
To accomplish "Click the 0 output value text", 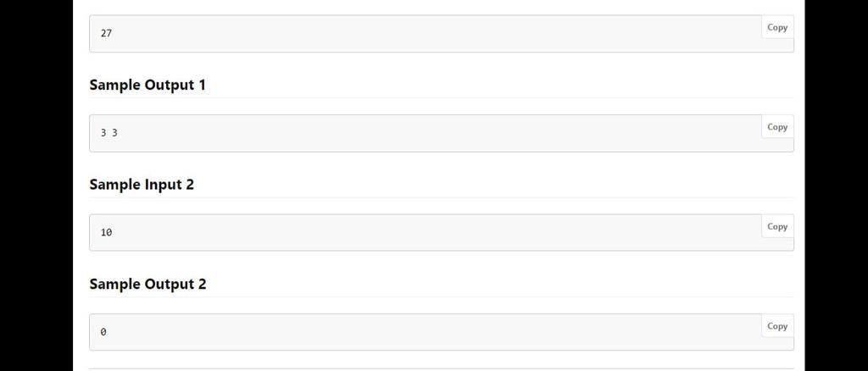I will [103, 332].
